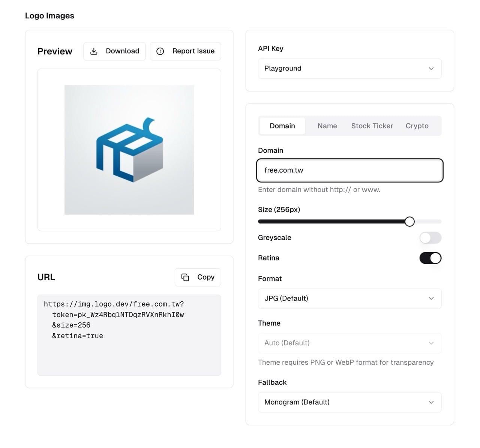
Task: Expand the Format JPG (Default) dropdown
Action: [x=349, y=299]
